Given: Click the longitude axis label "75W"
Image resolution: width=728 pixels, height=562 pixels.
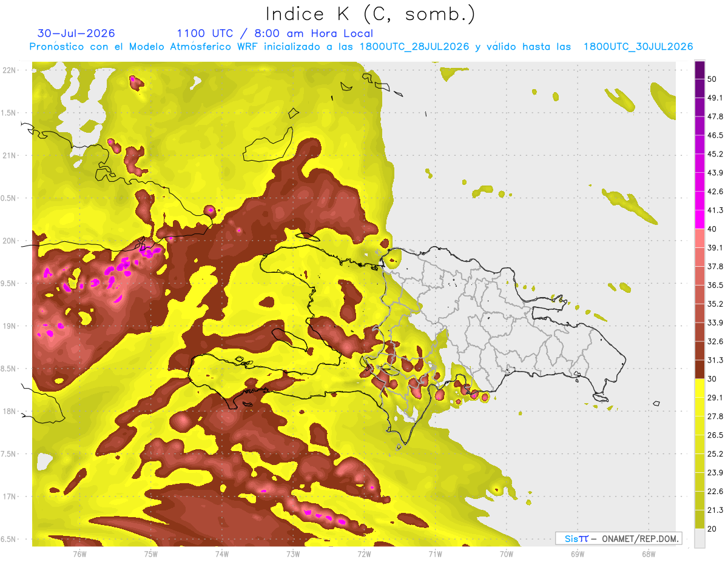Looking at the screenshot, I should pyautogui.click(x=150, y=554).
